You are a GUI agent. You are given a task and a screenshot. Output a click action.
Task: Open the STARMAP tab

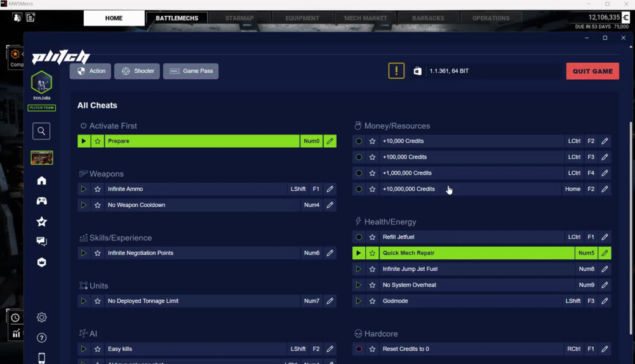pos(239,18)
